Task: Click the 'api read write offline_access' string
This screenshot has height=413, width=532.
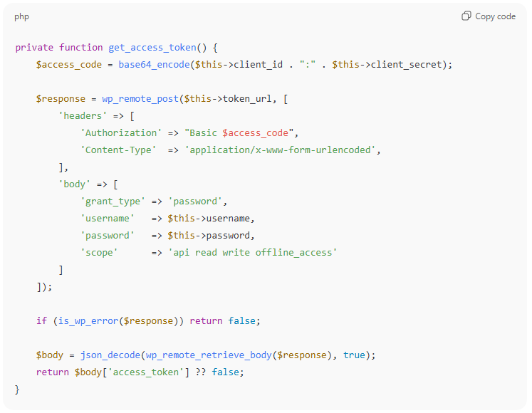Action: click(252, 253)
